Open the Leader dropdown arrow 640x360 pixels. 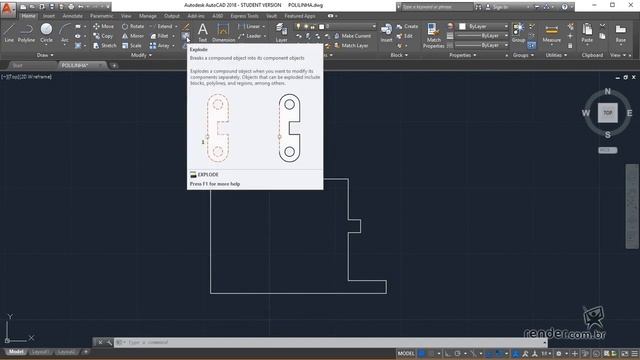(x=264, y=36)
